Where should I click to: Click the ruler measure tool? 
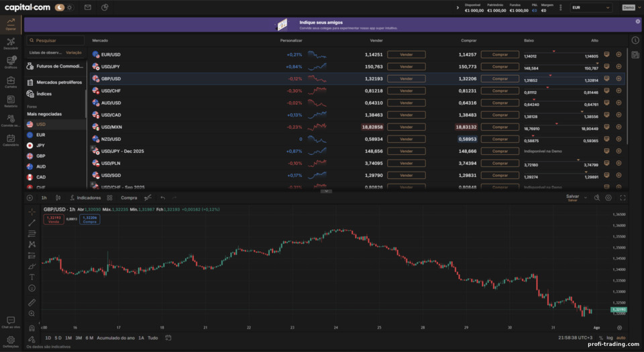pyautogui.click(x=32, y=302)
